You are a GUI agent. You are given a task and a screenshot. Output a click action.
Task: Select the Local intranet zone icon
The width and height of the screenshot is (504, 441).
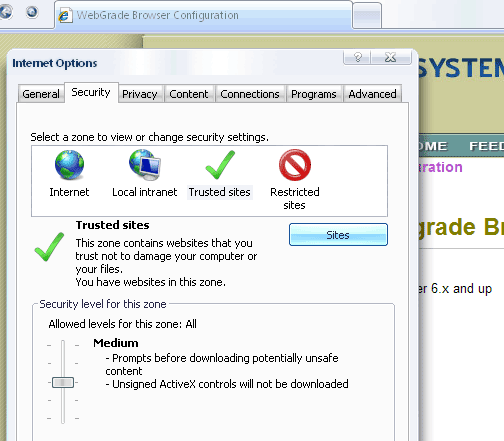145,165
